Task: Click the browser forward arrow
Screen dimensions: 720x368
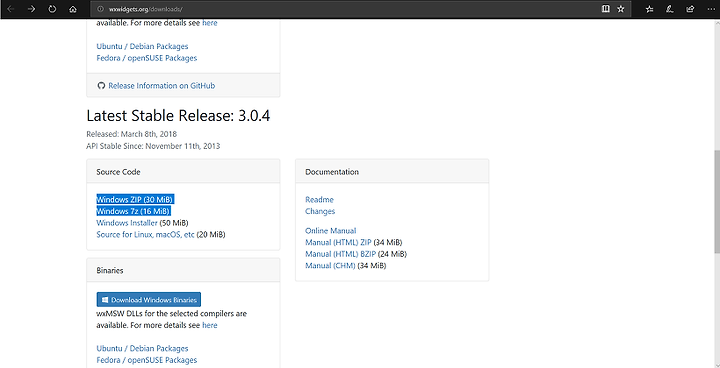Action: pos(31,9)
